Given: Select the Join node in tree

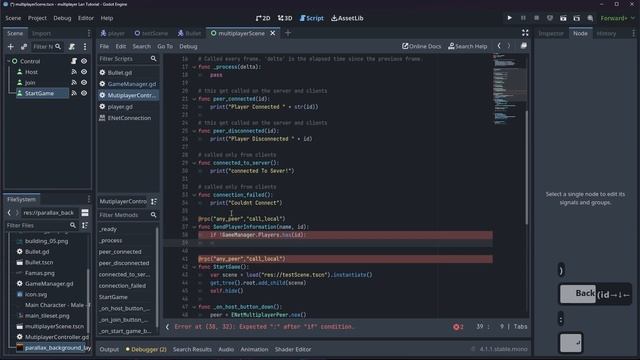Looking at the screenshot, I should 30,82.
